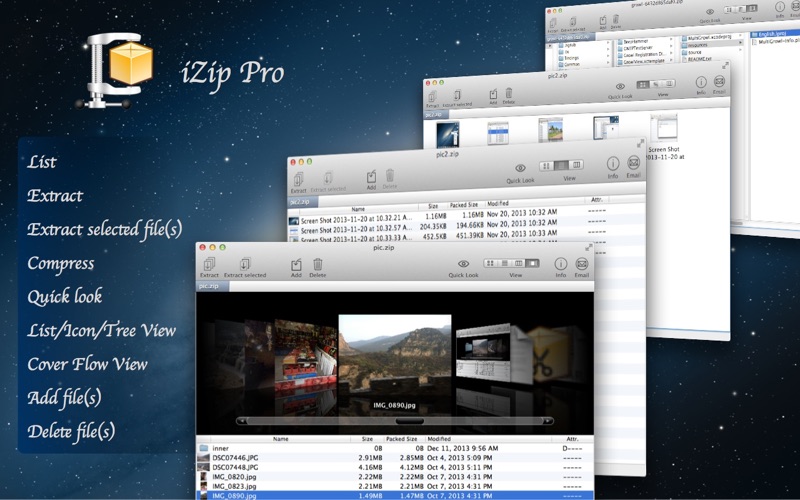
Task: Sort by Packed Size column in pic.zip window
Action: tap(402, 439)
